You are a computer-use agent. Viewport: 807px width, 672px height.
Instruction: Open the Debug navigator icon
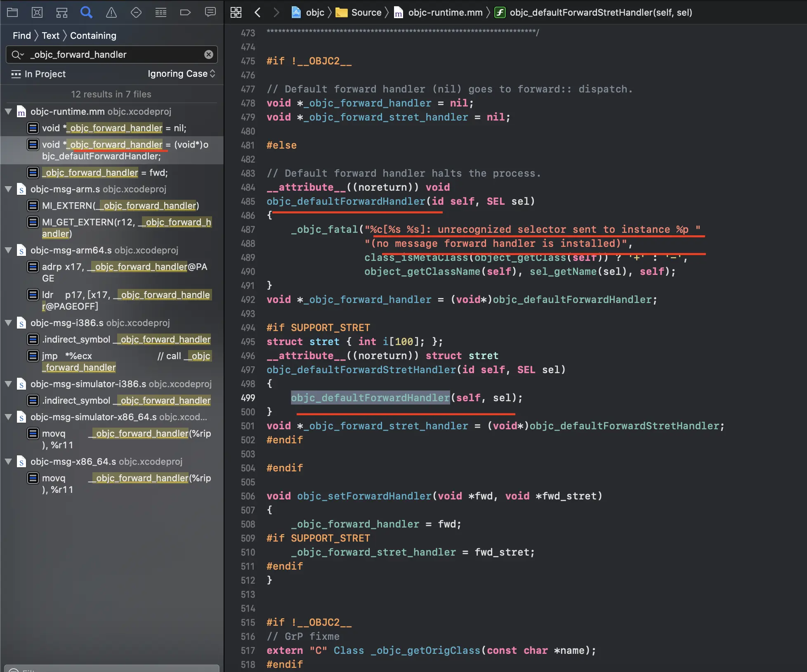[x=161, y=12]
